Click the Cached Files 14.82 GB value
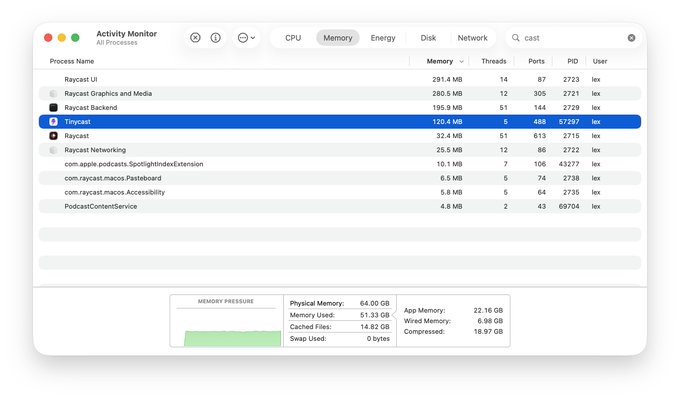680x399 pixels. pyautogui.click(x=375, y=327)
